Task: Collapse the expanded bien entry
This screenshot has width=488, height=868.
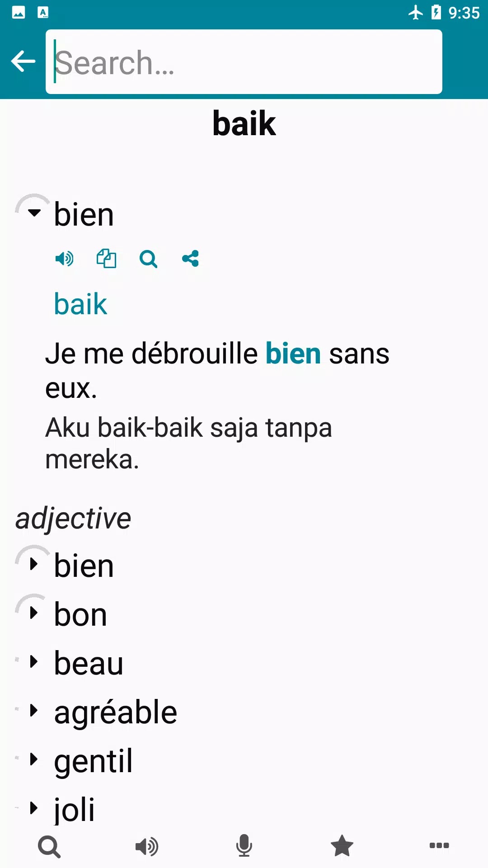Action: pyautogui.click(x=34, y=212)
